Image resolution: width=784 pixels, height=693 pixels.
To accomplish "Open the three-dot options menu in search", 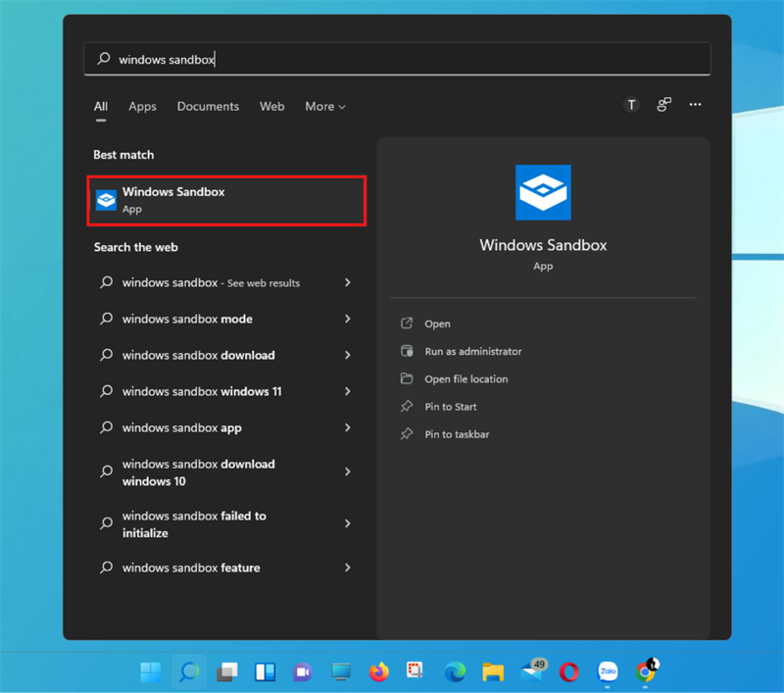I will point(695,105).
